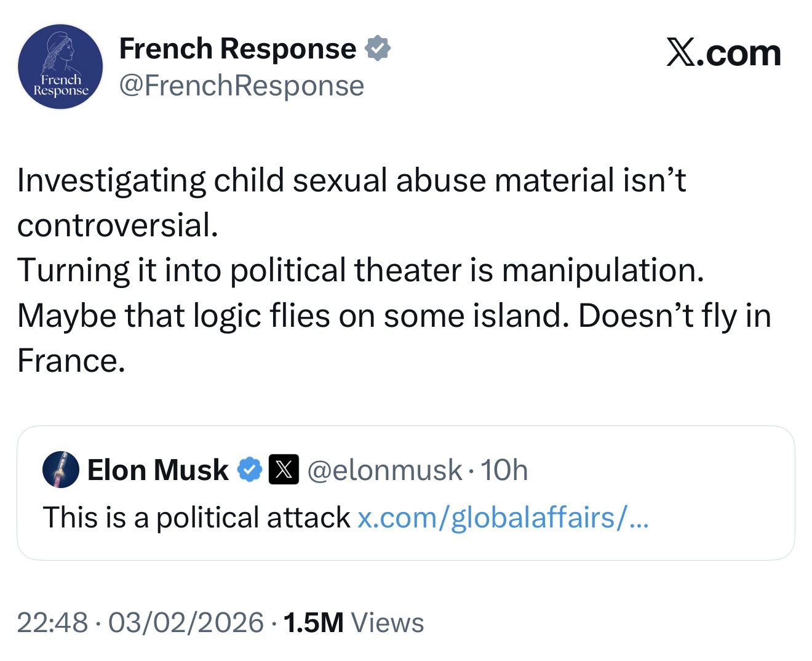812x661 pixels.
Task: Open the @elonmusk handle
Action: [384, 470]
